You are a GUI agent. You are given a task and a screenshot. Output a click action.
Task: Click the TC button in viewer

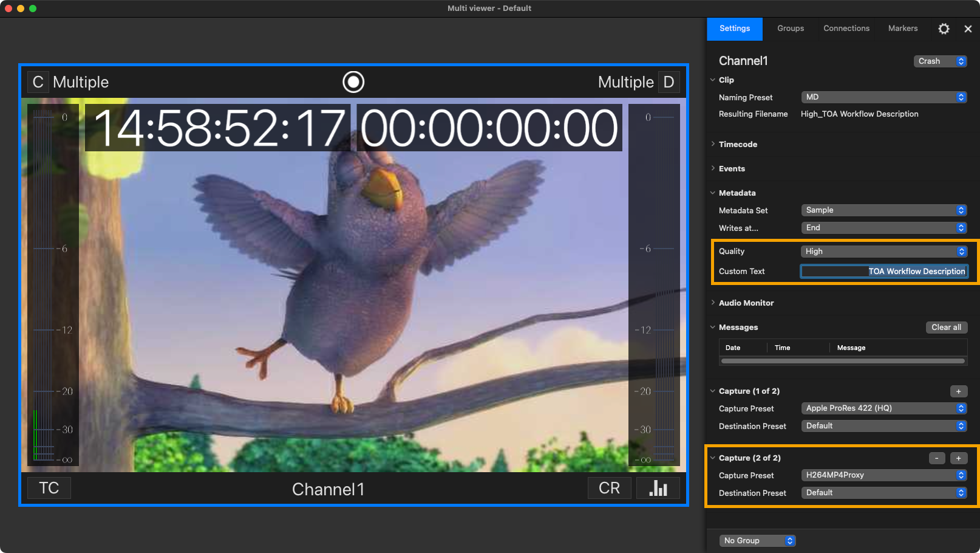[49, 488]
